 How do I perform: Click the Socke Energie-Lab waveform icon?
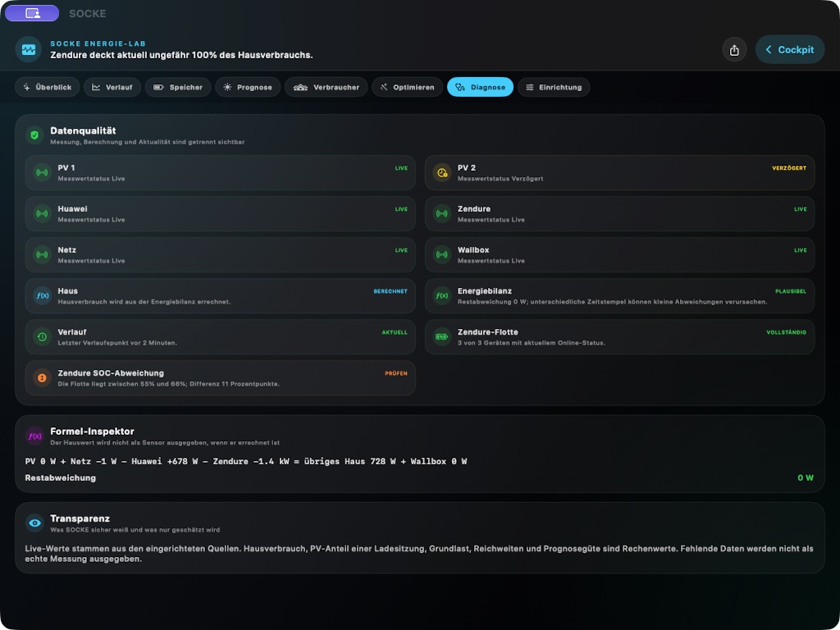29,49
